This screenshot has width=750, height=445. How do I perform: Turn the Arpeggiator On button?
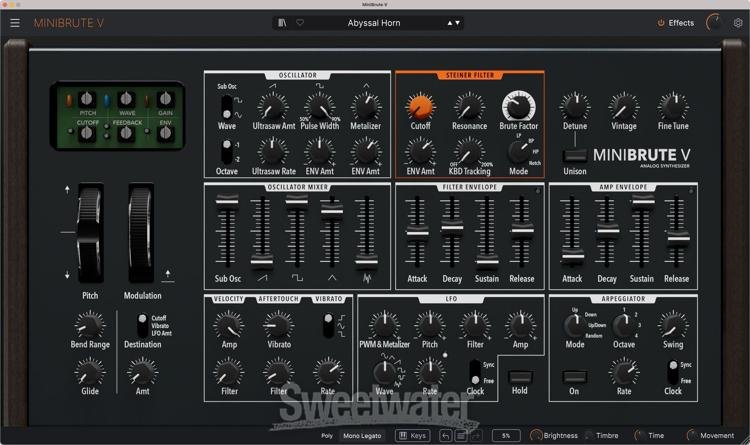click(574, 377)
